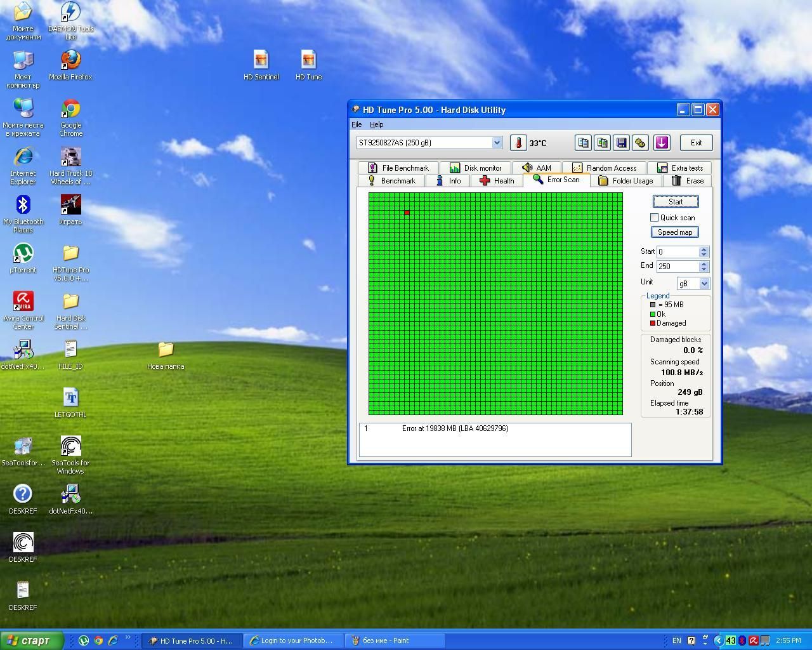Image resolution: width=812 pixels, height=650 pixels.
Task: Click the thermometer temperature icon
Action: pos(518,143)
